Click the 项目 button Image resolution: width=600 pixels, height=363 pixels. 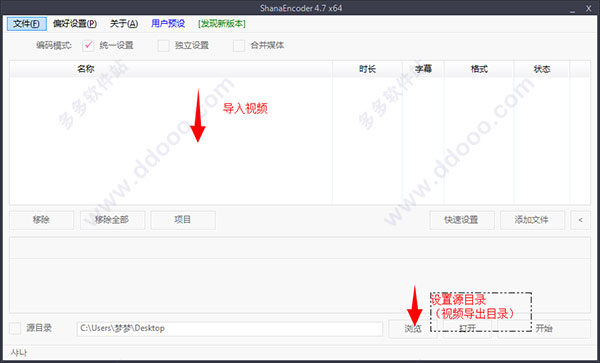(183, 220)
